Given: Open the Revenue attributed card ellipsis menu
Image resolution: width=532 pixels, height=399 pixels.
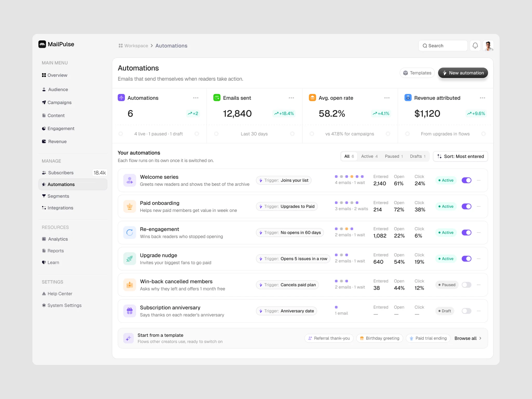Looking at the screenshot, I should 482,98.
